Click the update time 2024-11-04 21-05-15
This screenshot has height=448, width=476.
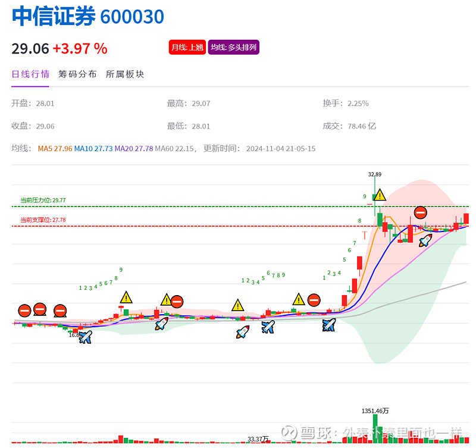point(281,148)
